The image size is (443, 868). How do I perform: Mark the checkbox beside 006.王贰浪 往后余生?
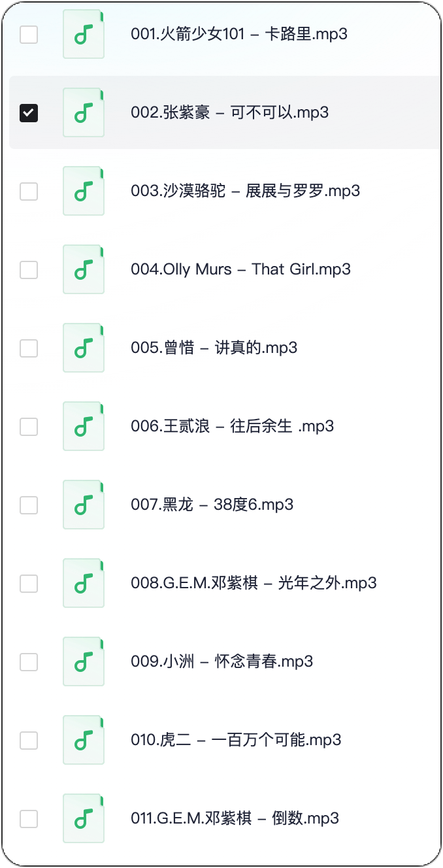pyautogui.click(x=29, y=426)
